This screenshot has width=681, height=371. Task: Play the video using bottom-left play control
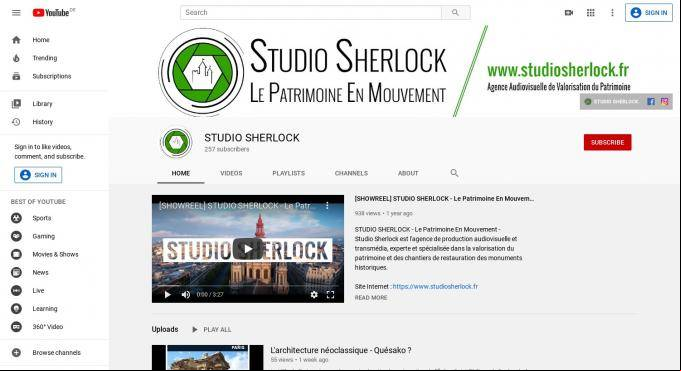click(x=168, y=295)
